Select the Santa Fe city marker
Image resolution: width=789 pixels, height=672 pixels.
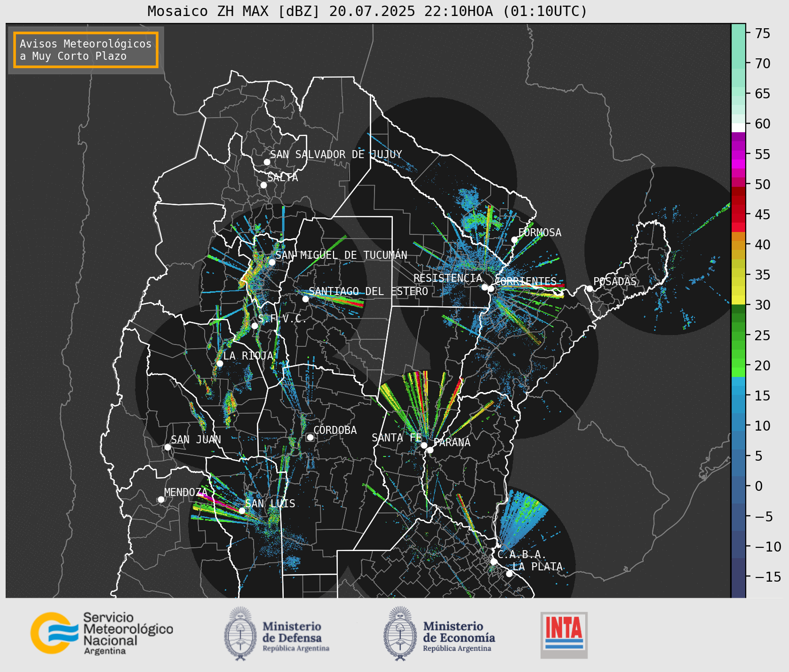click(424, 445)
